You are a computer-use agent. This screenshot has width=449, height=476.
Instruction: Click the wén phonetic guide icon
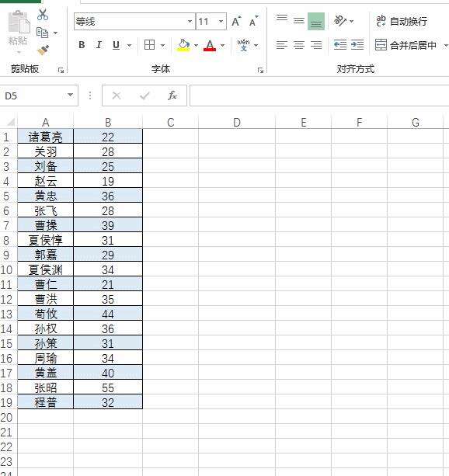pyautogui.click(x=243, y=45)
